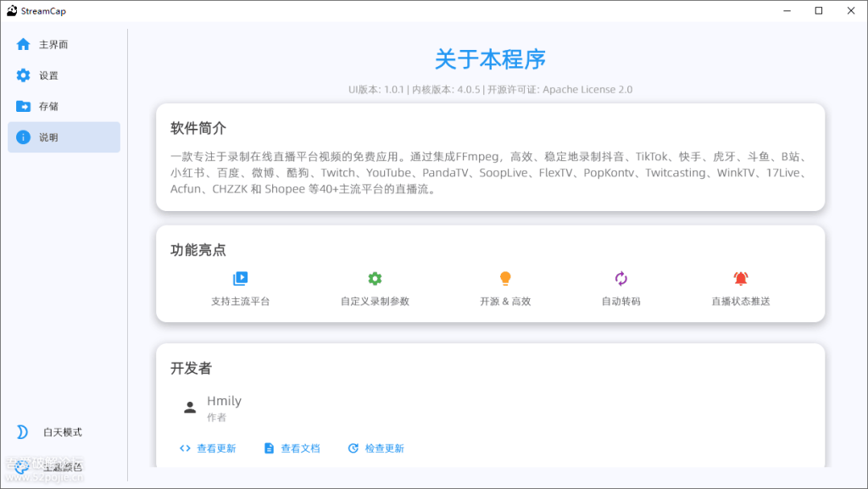868x489 pixels.
Task: Click the StreamCap app icon in title bar
Action: tap(12, 10)
